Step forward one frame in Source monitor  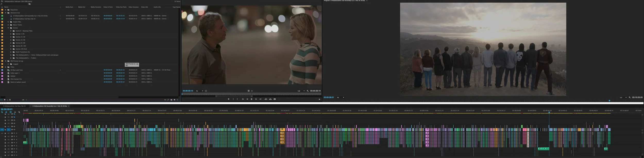[x=256, y=99]
